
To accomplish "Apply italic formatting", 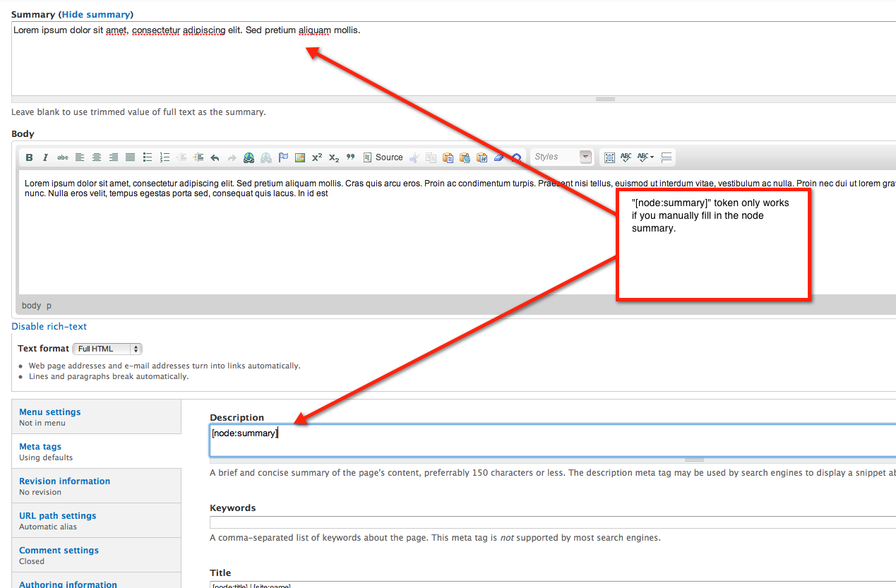I will point(44,157).
